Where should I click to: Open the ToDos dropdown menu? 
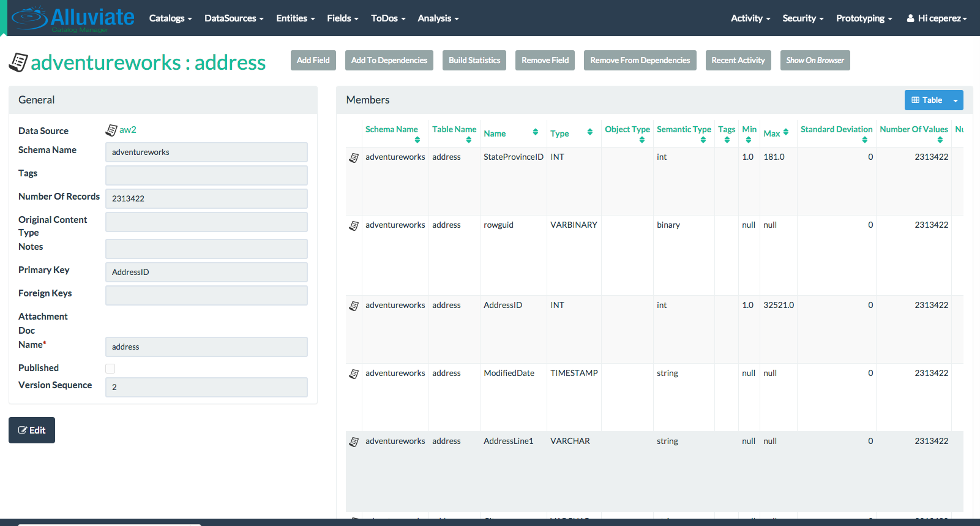(x=388, y=18)
